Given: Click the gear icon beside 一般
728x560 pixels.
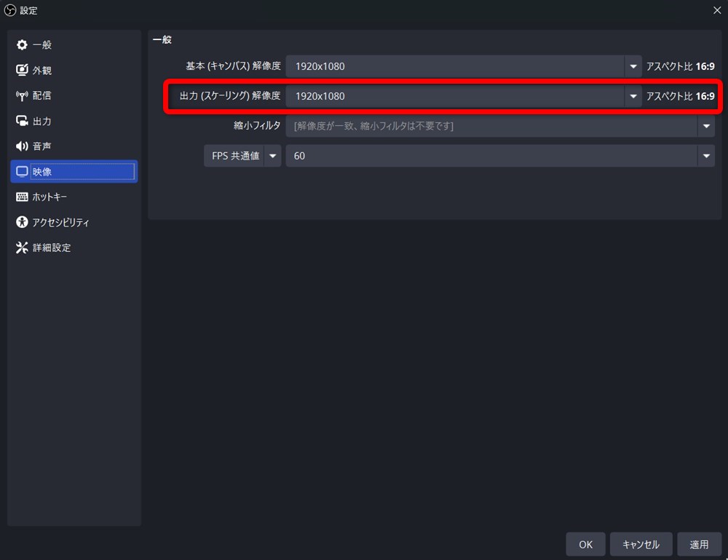Looking at the screenshot, I should 22,44.
